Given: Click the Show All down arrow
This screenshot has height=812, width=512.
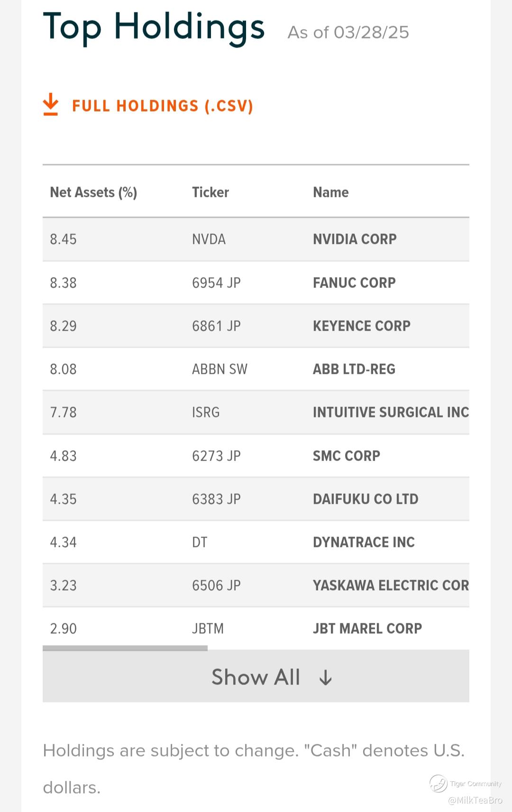Looking at the screenshot, I should point(326,678).
